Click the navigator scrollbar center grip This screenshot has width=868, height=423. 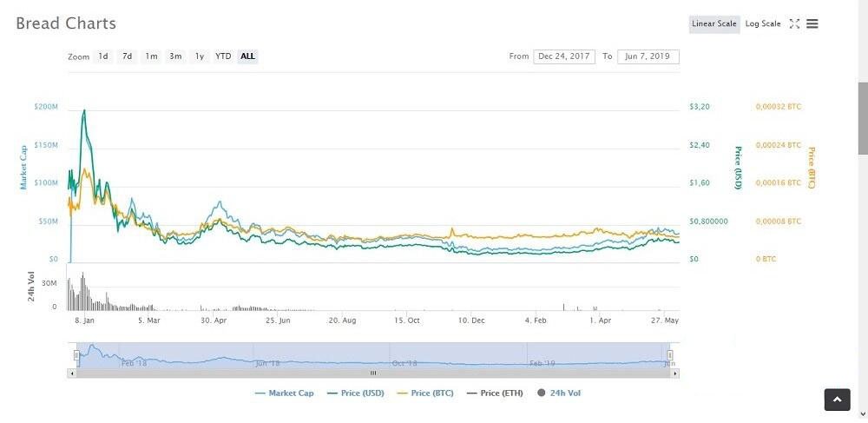[373, 373]
